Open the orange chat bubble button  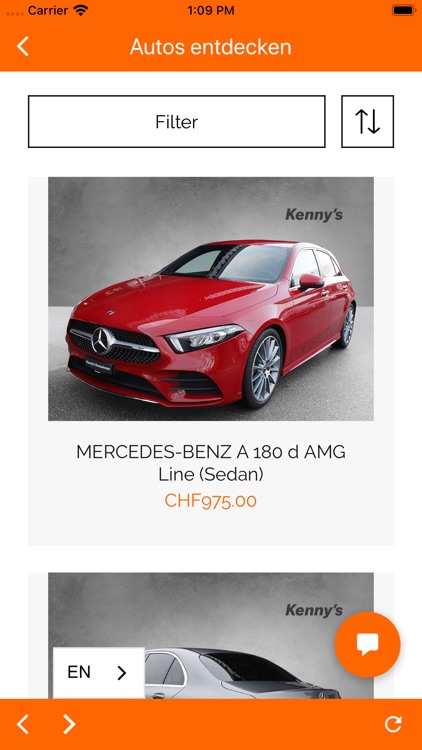coord(367,645)
